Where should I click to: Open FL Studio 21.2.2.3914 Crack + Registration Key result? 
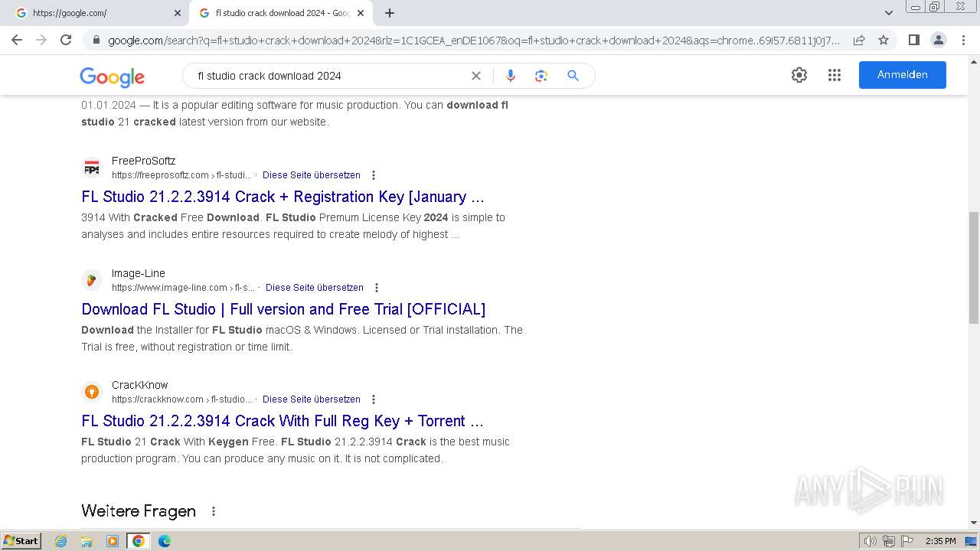[x=283, y=197]
